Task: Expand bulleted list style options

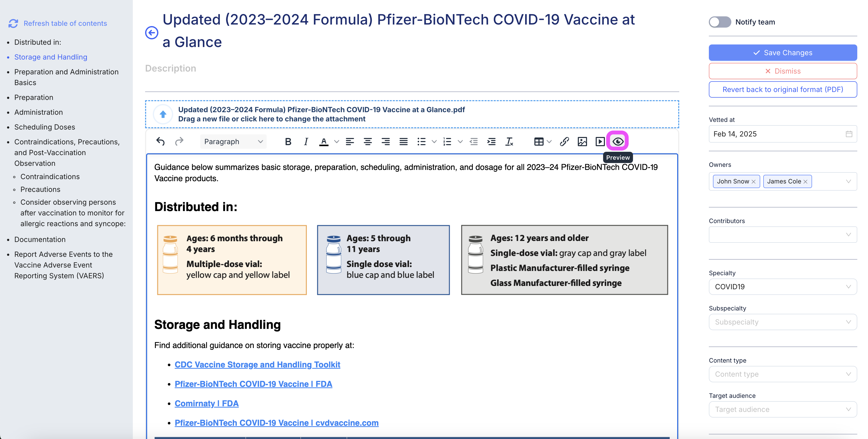Action: coord(434,142)
